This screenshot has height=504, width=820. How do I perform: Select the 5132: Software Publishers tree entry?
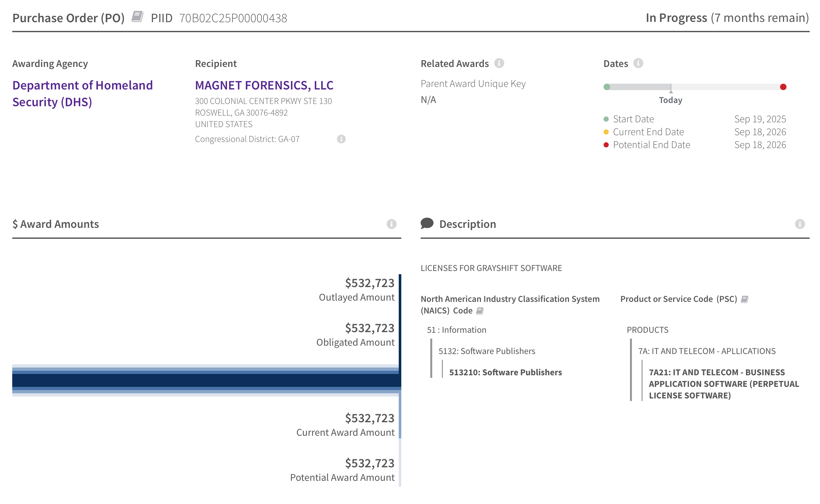click(487, 351)
